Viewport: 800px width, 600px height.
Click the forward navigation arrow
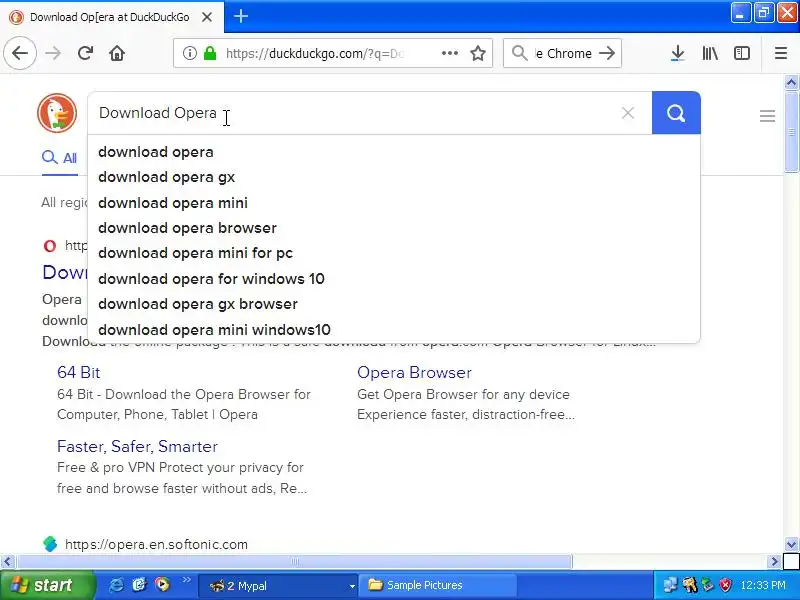pos(53,53)
